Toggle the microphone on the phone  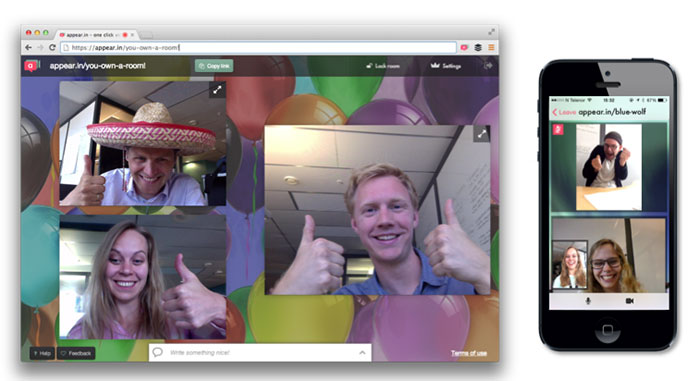coord(588,301)
